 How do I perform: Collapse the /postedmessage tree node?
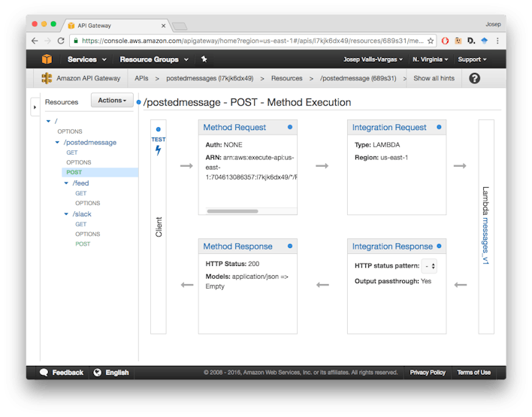pyautogui.click(x=57, y=143)
